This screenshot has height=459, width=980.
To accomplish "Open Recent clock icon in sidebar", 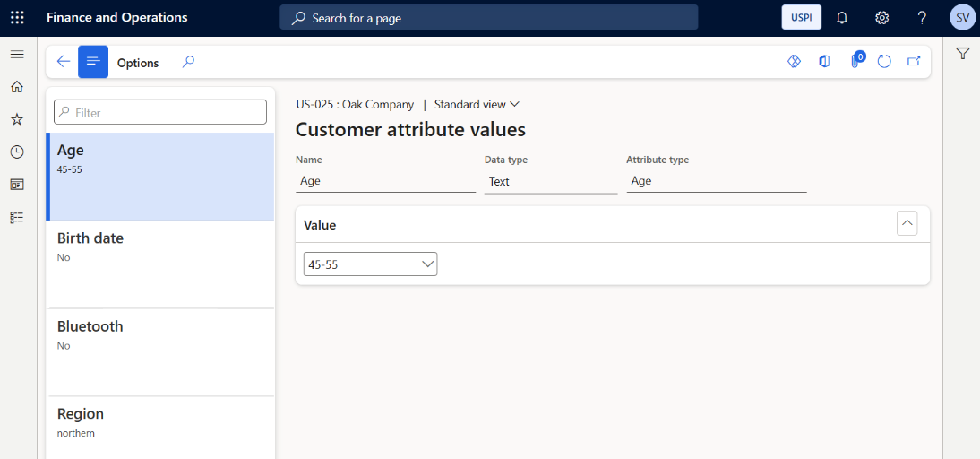I will point(18,152).
